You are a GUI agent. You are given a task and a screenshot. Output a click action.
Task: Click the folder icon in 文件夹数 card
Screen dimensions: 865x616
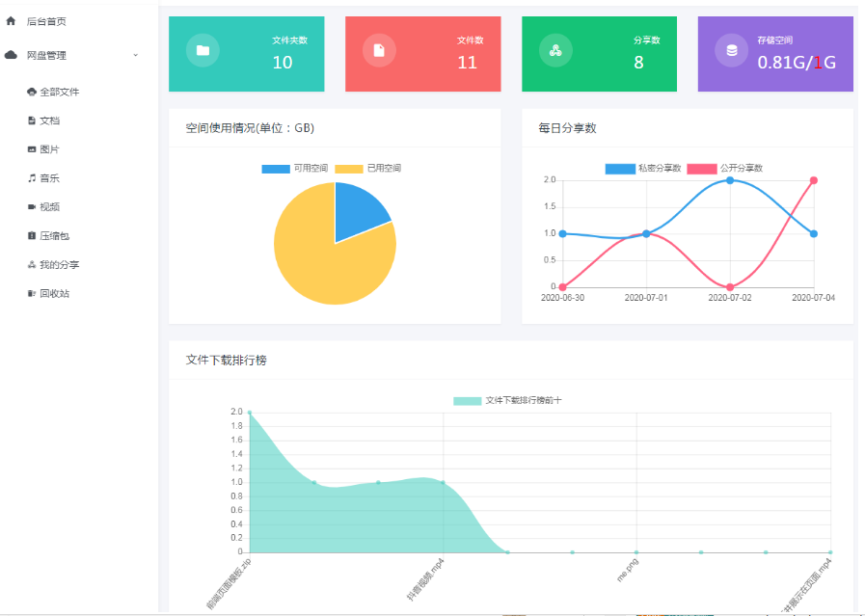point(203,51)
